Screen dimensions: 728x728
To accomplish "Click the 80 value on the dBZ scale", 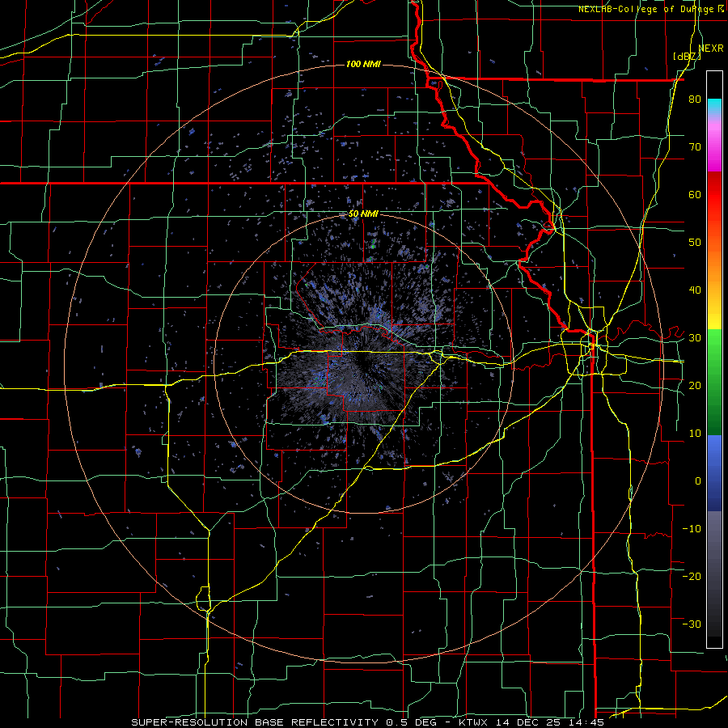I will [x=695, y=99].
